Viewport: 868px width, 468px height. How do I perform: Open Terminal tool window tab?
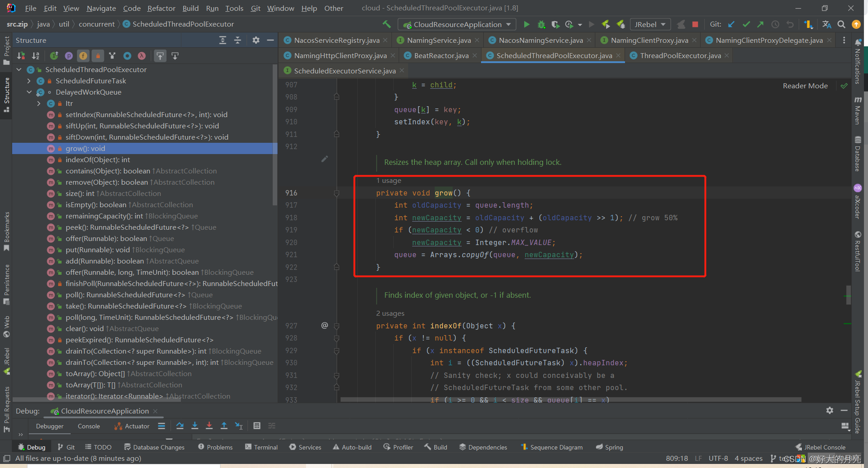point(261,447)
